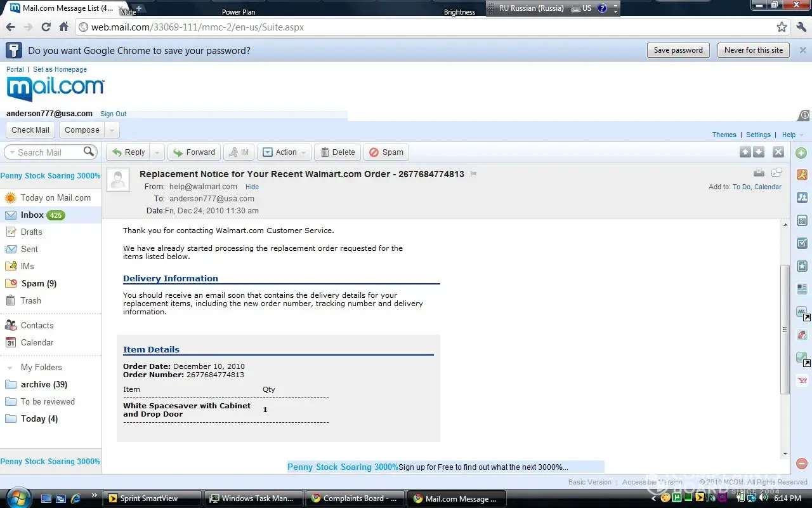Screen dimensions: 812x508
Task: Click the green plus icon in sidebar
Action: coord(801,153)
